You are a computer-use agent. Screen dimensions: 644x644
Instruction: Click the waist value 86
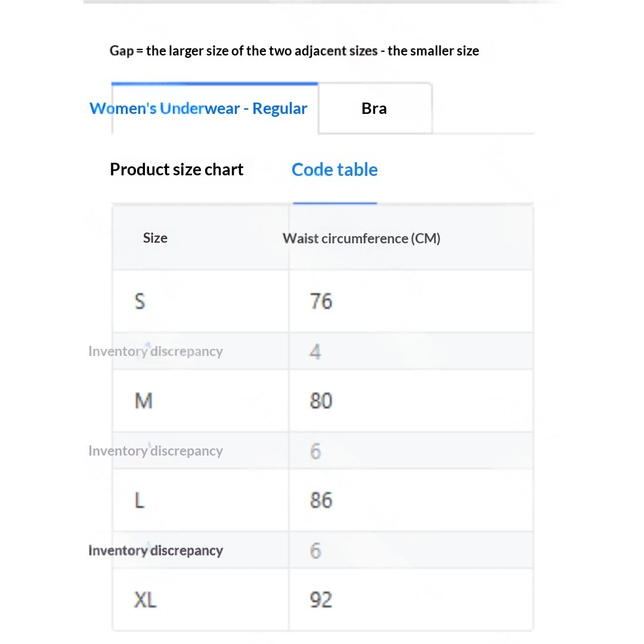(x=321, y=500)
